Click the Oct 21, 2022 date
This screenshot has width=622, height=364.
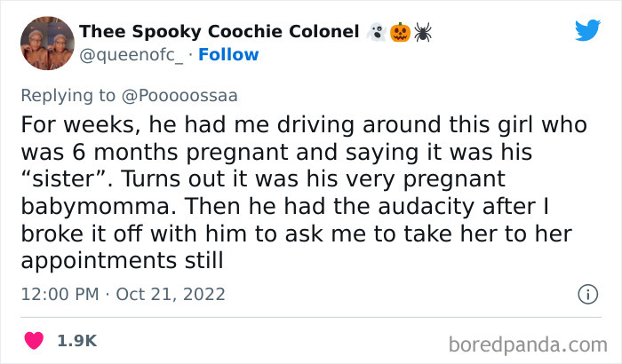(x=171, y=294)
